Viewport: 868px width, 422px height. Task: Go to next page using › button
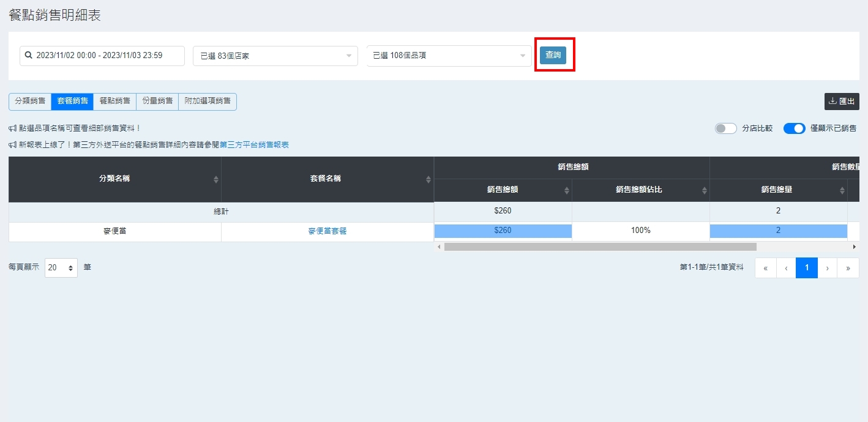828,268
